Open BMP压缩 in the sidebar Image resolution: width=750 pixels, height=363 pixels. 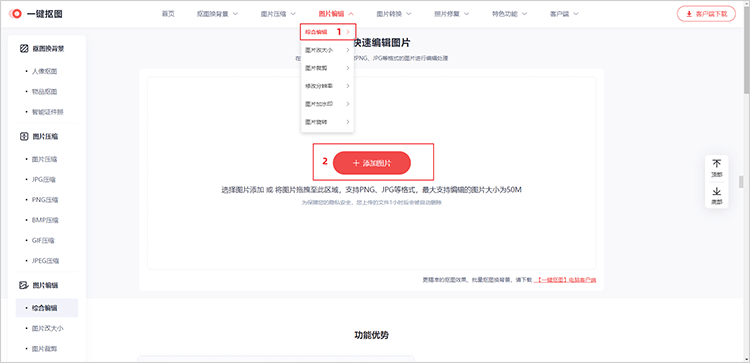(45, 220)
